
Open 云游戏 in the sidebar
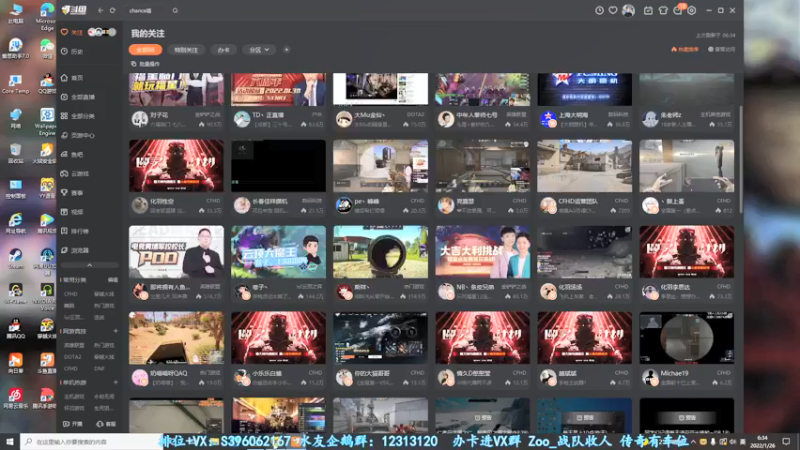coord(75,174)
